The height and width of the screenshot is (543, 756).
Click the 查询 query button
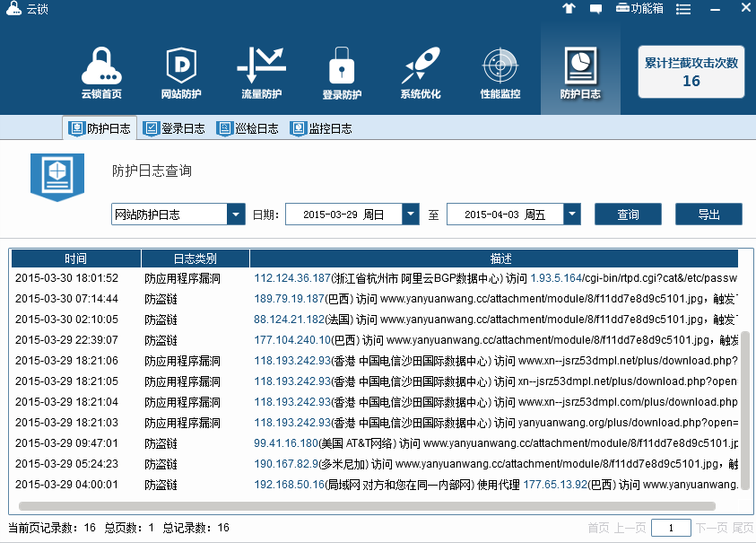click(628, 215)
